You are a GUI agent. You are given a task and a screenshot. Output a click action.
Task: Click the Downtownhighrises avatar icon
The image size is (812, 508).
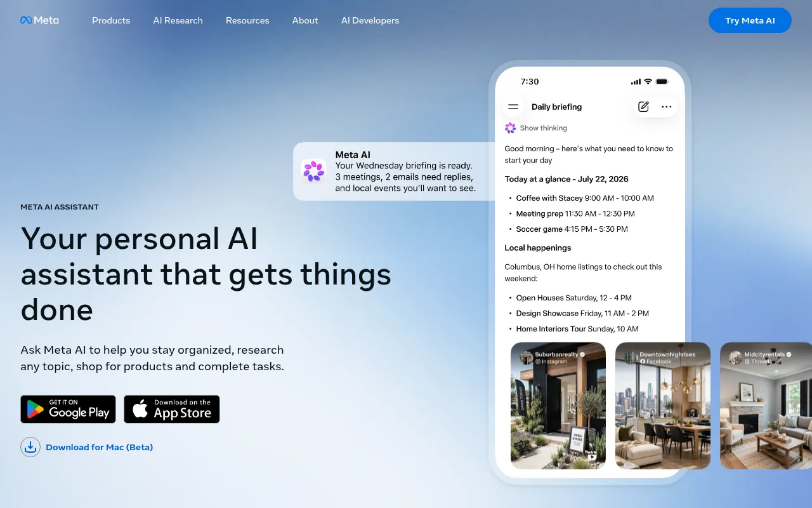click(631, 358)
